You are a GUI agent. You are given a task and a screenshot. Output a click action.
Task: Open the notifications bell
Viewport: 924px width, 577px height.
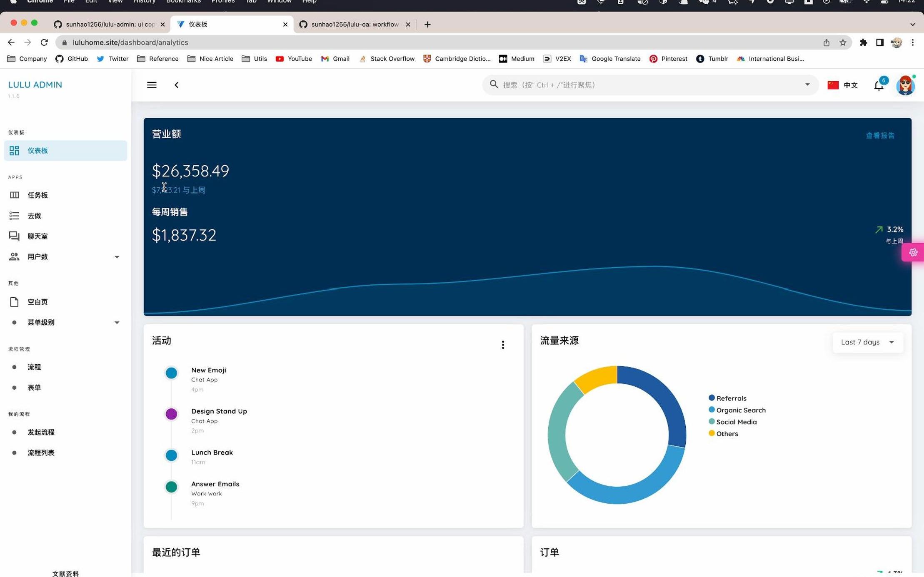point(879,85)
